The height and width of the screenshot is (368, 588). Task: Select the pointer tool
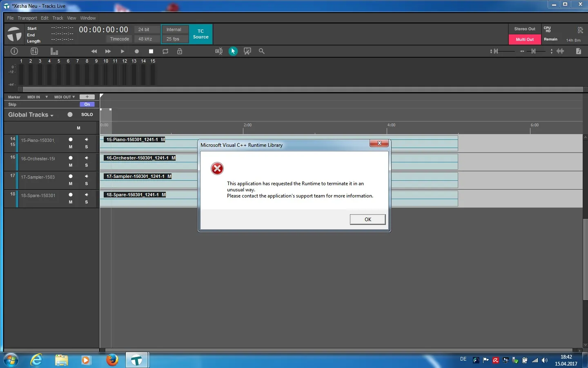click(233, 51)
